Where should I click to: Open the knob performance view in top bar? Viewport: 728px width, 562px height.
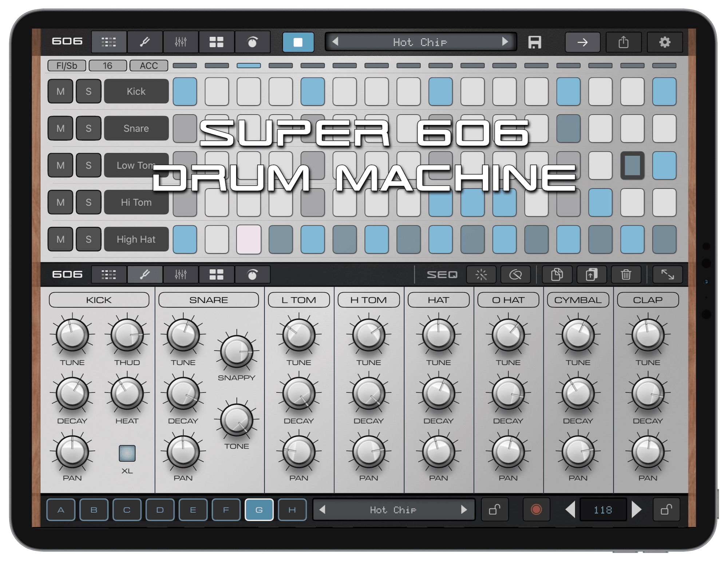click(x=252, y=42)
